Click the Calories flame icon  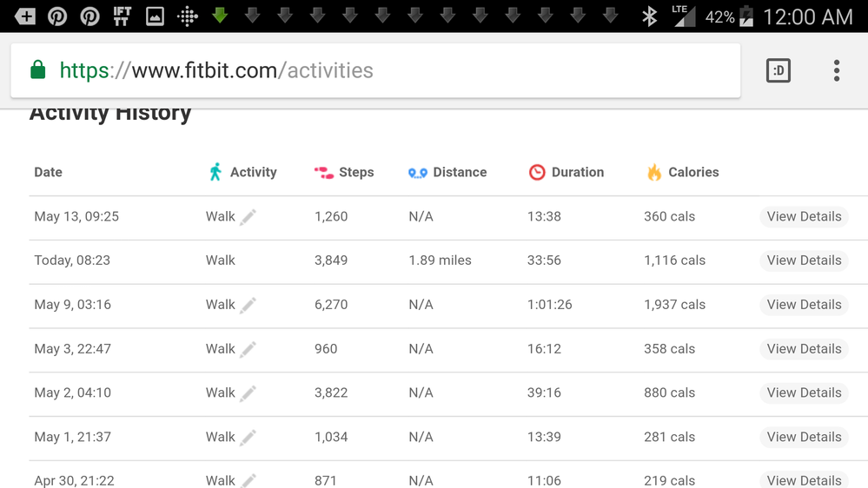[x=654, y=172]
